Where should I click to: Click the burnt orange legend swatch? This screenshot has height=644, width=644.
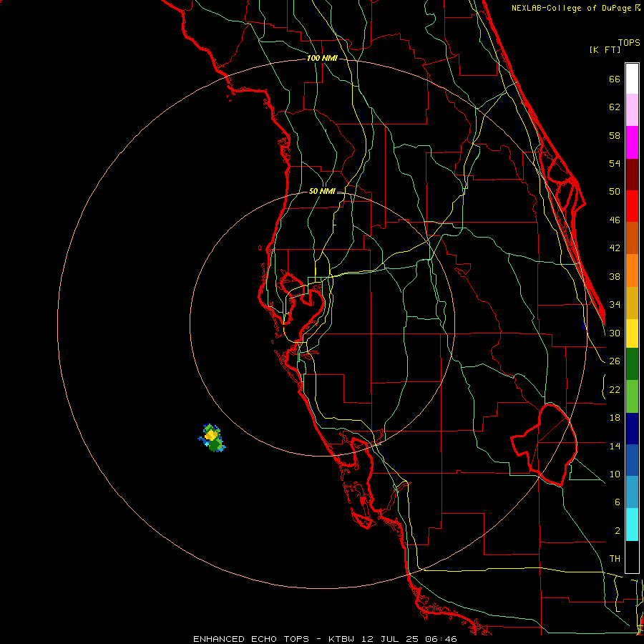(632, 238)
